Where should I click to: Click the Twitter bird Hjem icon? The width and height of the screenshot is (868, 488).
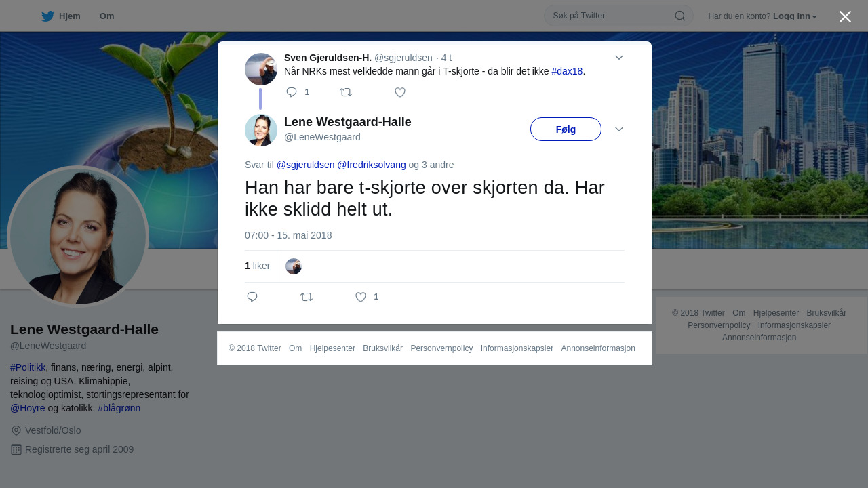click(x=47, y=16)
